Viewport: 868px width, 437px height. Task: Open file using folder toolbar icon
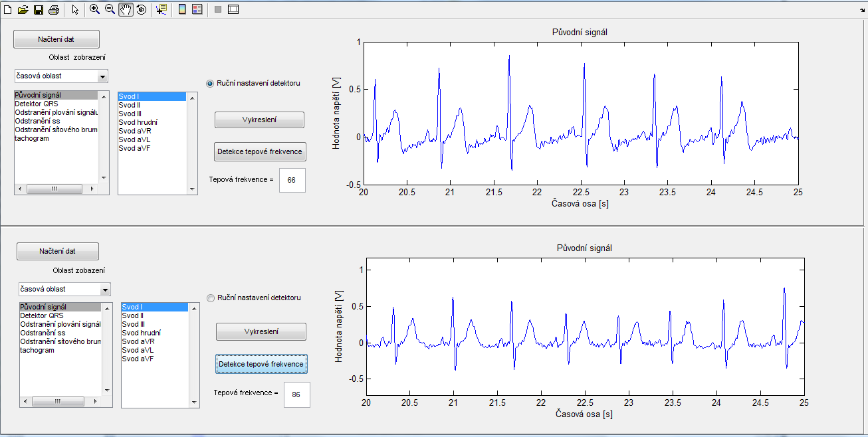tap(23, 10)
